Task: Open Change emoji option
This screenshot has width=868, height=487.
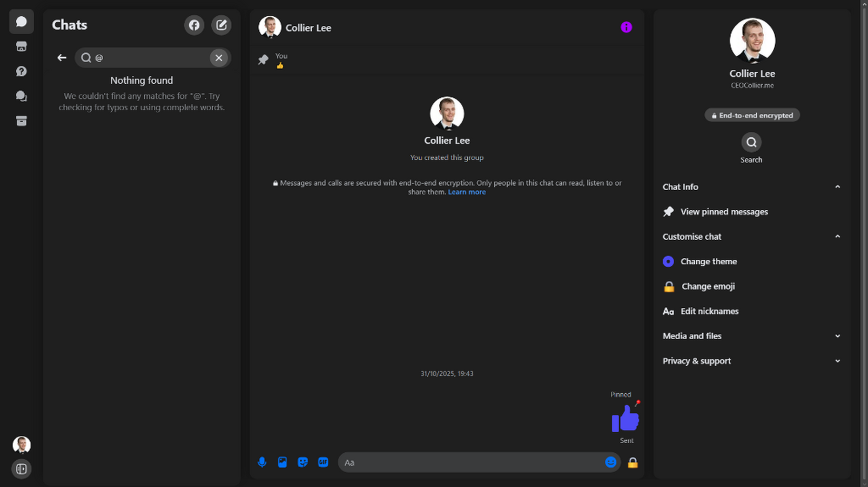Action: [752, 286]
